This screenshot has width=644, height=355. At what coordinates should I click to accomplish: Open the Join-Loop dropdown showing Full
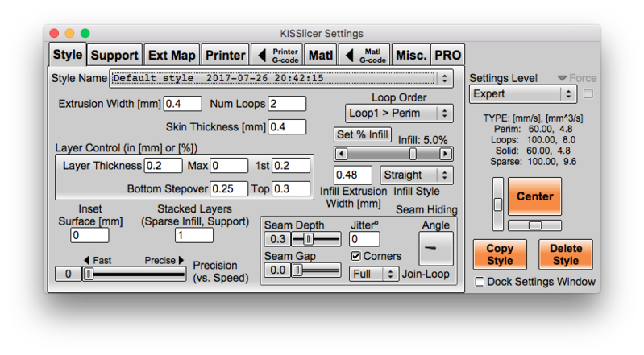tap(374, 274)
